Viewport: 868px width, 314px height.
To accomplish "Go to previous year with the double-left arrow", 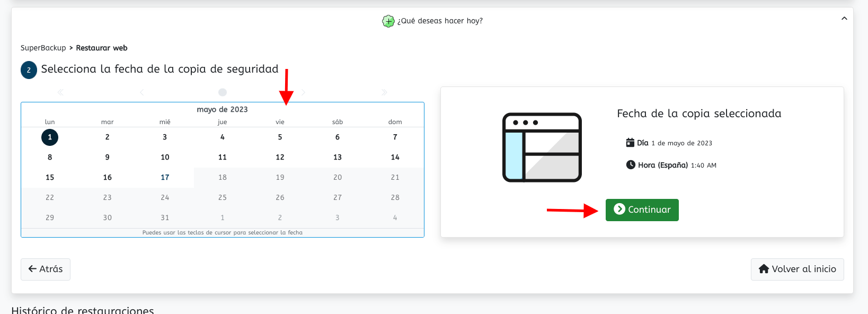I will click(x=60, y=92).
